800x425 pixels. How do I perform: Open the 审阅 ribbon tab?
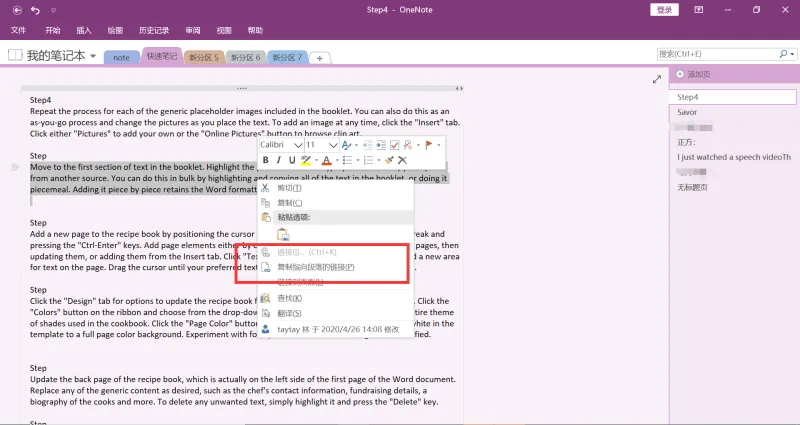[193, 30]
